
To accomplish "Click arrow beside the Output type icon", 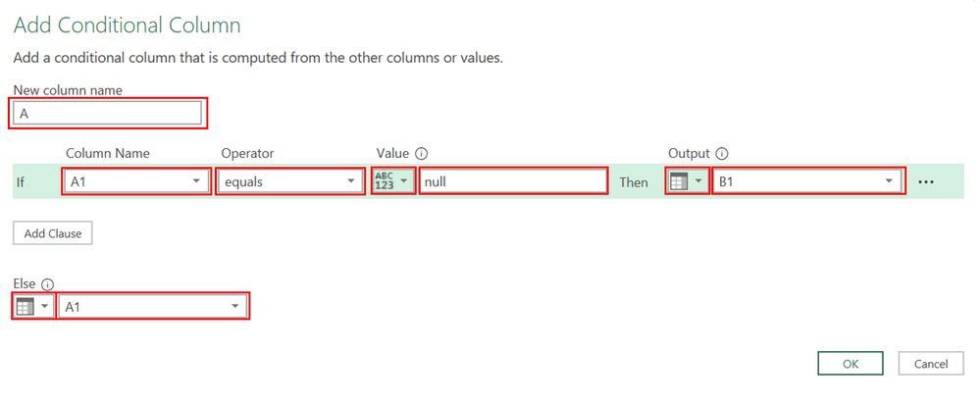I will (697, 181).
